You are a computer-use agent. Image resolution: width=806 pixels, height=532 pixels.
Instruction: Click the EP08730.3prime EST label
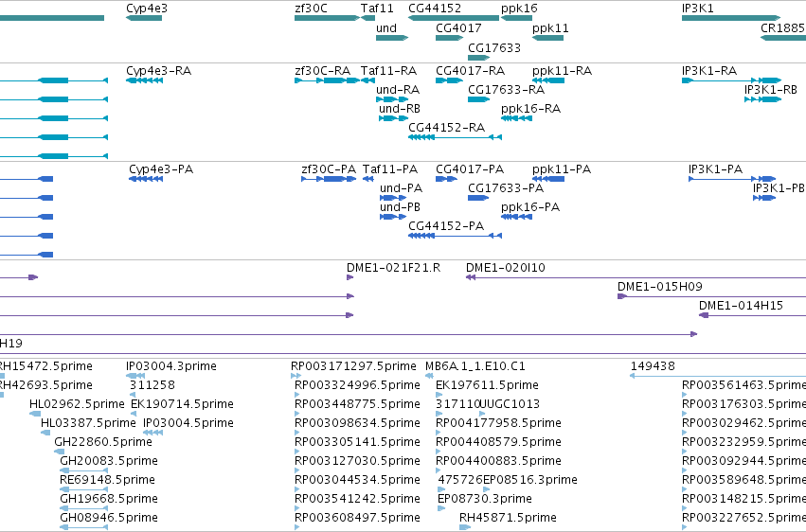pyautogui.click(x=485, y=500)
